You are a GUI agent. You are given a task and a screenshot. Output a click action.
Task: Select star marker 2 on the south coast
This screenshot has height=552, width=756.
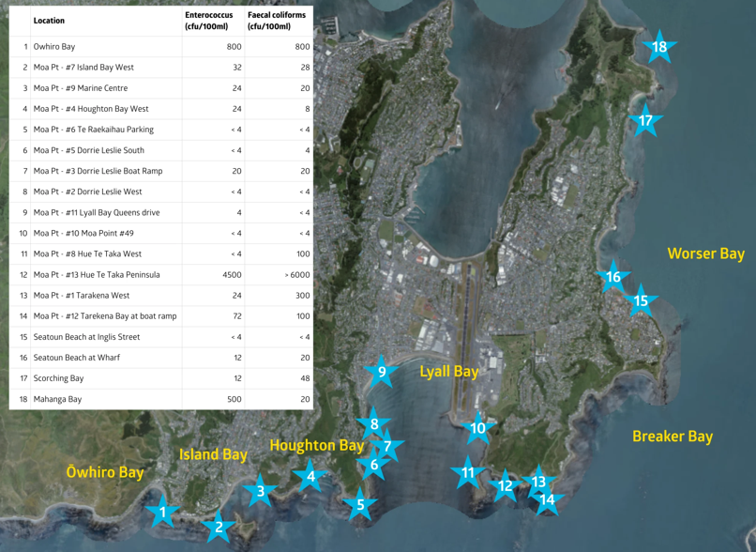tap(218, 529)
